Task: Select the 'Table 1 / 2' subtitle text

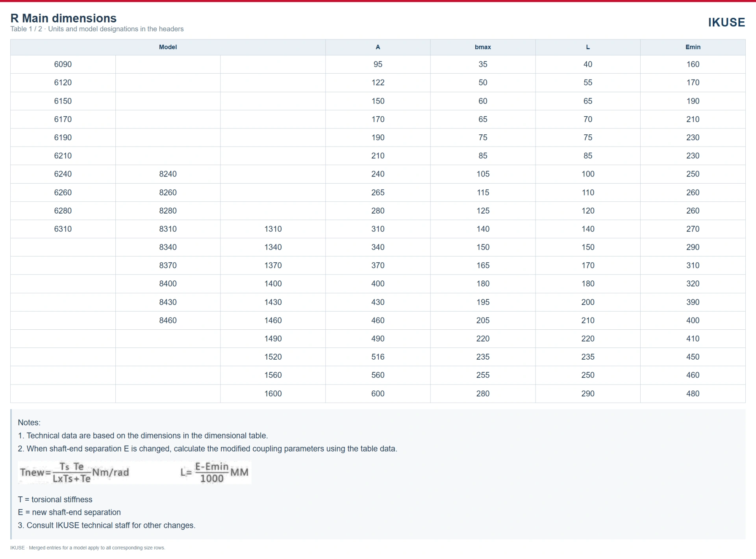Action: point(97,29)
